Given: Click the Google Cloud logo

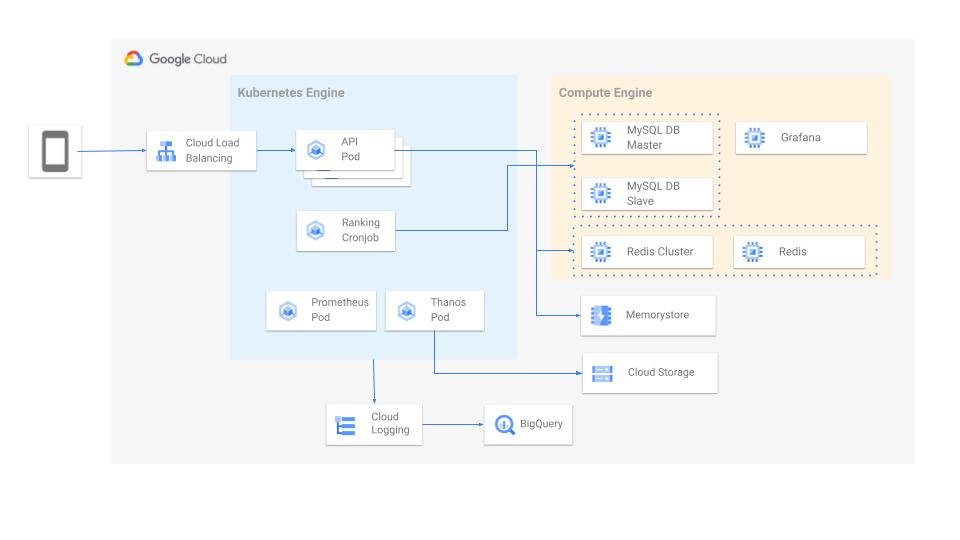Looking at the screenshot, I should tap(133, 59).
